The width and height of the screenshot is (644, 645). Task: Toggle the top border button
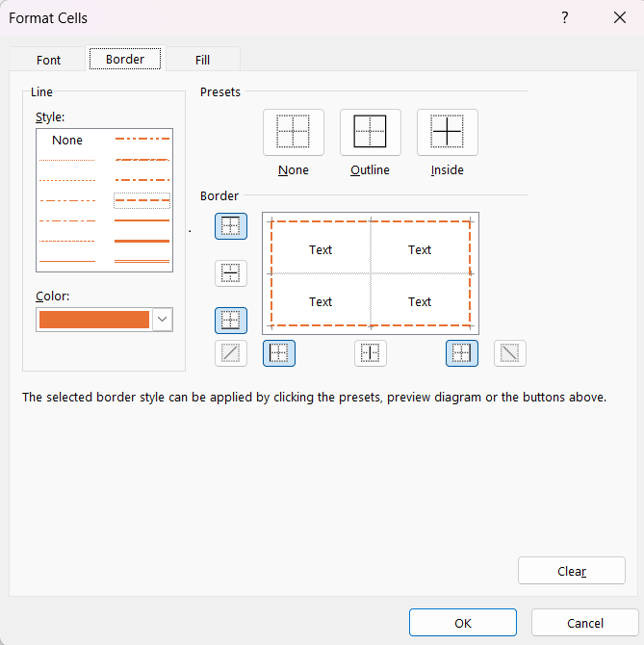(231, 226)
